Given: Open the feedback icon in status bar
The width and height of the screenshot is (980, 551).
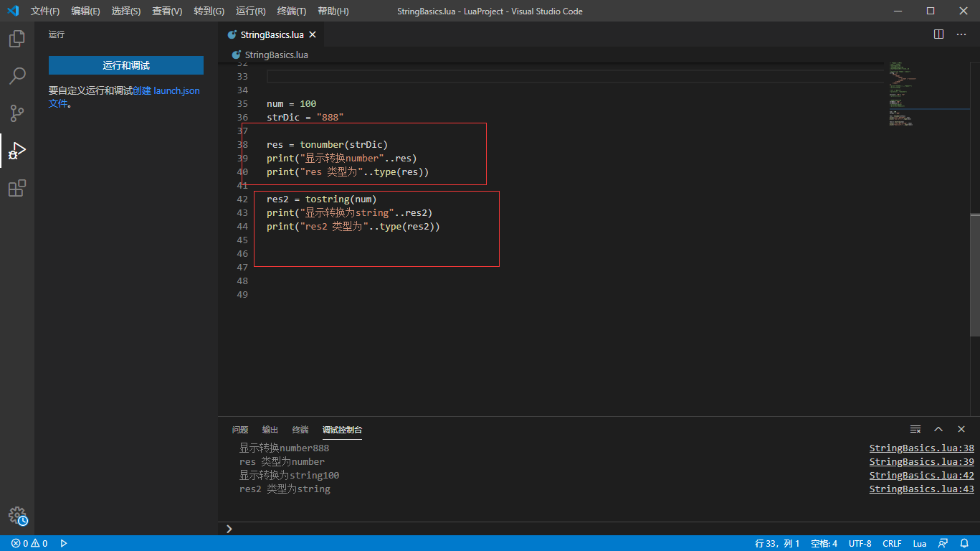Looking at the screenshot, I should click(943, 543).
